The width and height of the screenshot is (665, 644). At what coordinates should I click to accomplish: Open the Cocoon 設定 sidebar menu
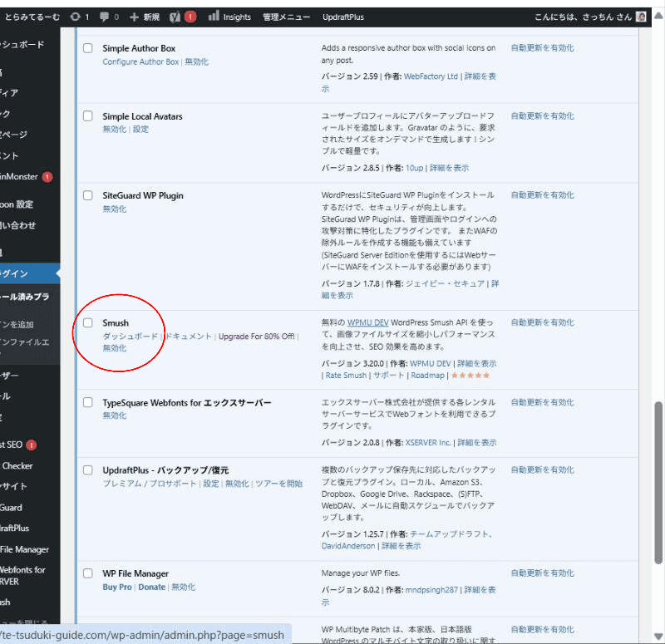(x=17, y=204)
